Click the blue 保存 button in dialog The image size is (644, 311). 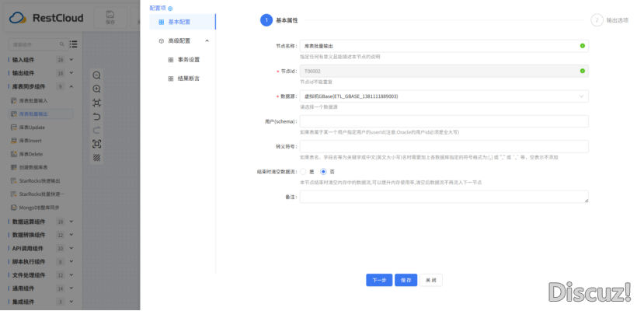tap(406, 280)
